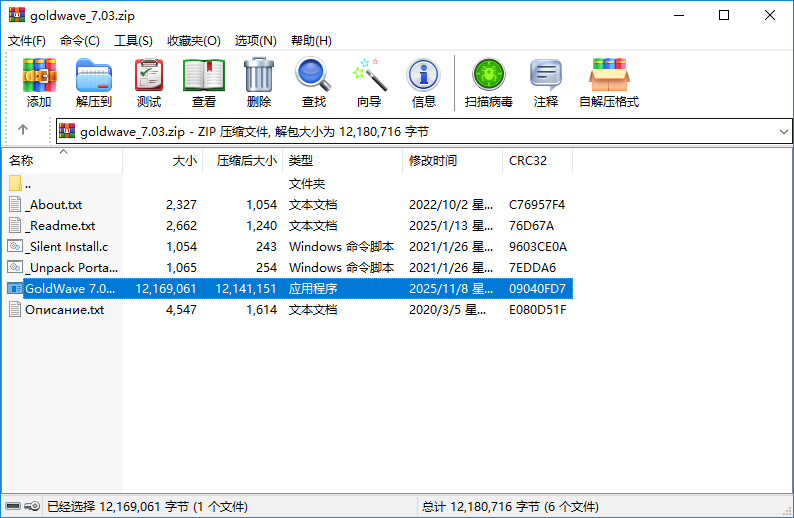Screen dimensions: 794x518
Task: Click compressed size 12,141,151
Action: click(x=246, y=289)
